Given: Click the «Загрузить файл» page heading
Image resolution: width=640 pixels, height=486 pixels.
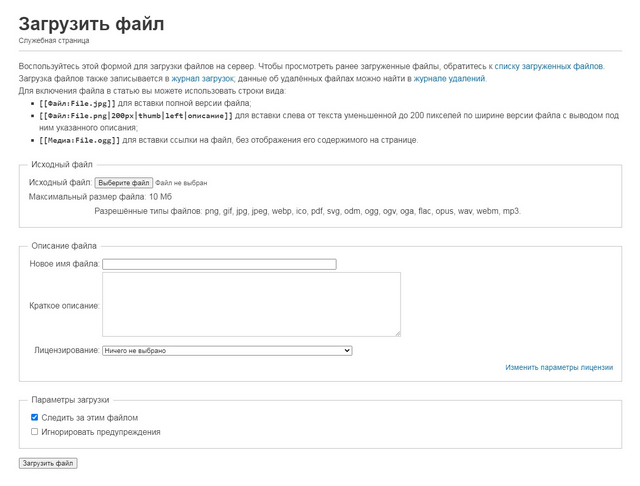Looking at the screenshot, I should point(91,24).
